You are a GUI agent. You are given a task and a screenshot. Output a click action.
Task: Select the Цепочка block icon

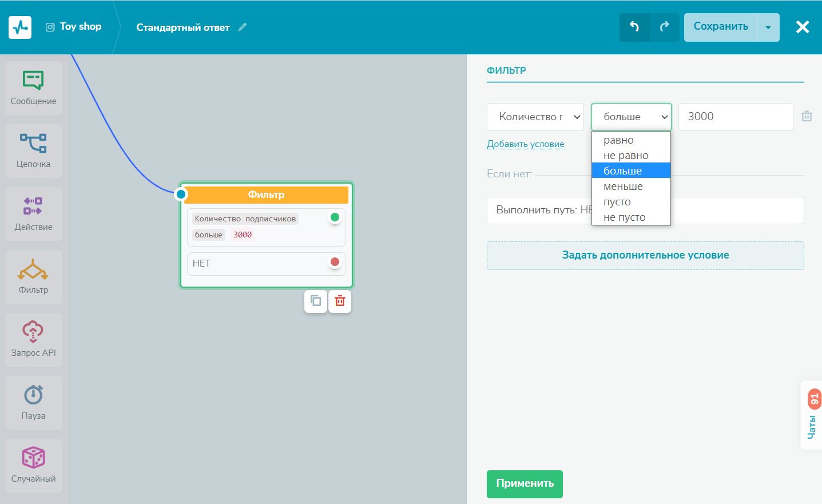(x=33, y=151)
